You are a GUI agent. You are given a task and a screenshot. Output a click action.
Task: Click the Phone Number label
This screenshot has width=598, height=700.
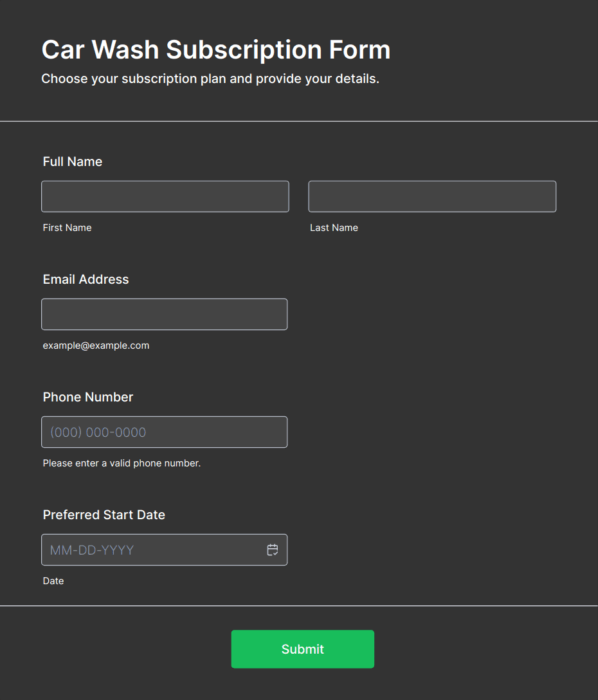88,398
